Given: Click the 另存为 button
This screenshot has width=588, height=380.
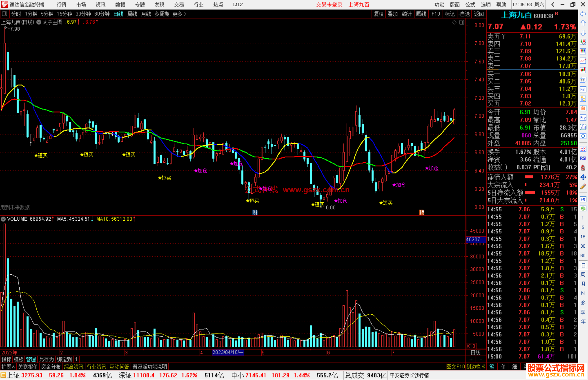Looking at the screenshot, I should coord(47,359).
